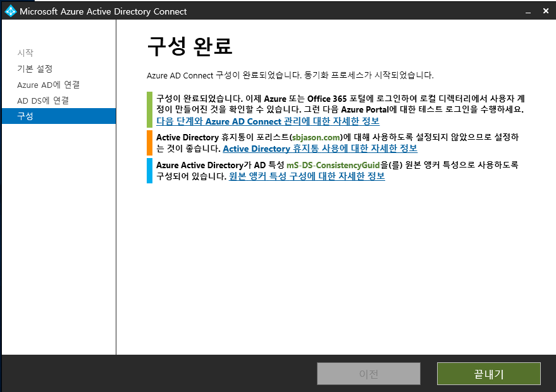Click the Azure AD Connect logo icon
This screenshot has height=392, width=556.
tap(10, 11)
